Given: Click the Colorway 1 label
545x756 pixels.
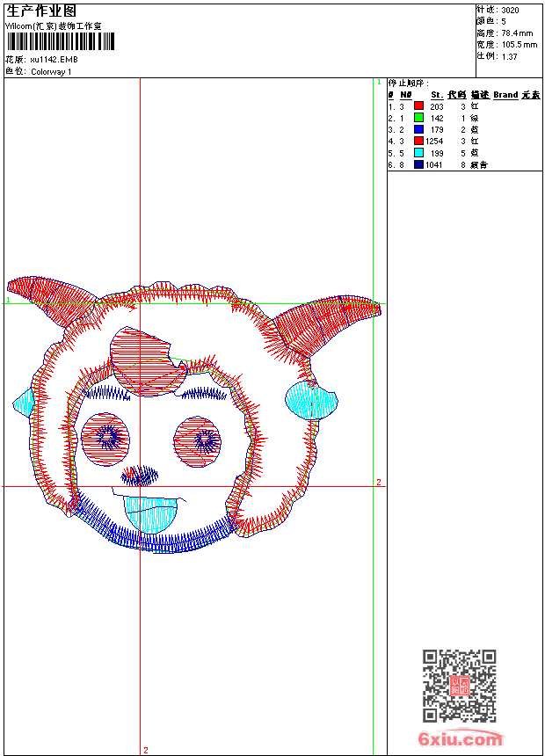Looking at the screenshot, I should 51,72.
